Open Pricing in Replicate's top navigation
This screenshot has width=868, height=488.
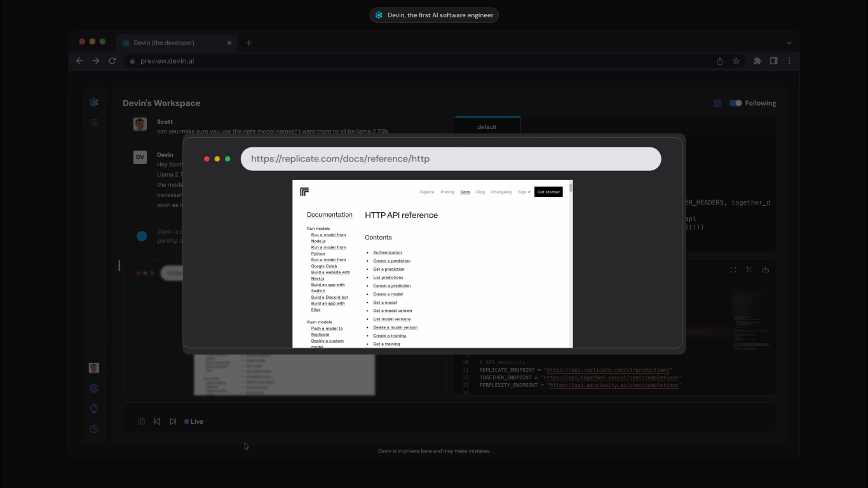pyautogui.click(x=447, y=192)
